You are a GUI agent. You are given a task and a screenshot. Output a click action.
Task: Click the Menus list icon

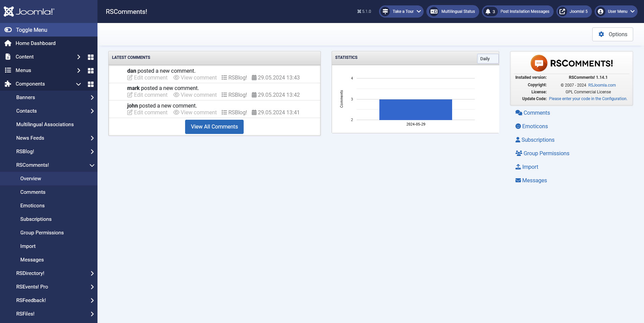click(8, 70)
